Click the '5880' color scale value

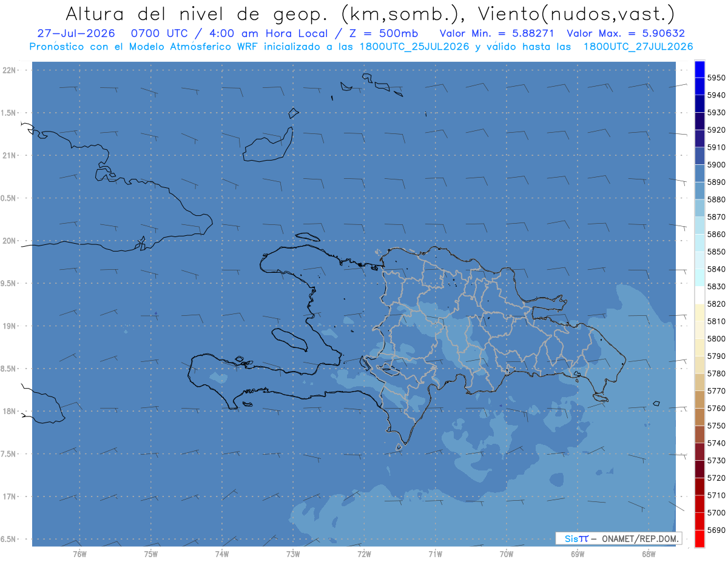pos(716,199)
